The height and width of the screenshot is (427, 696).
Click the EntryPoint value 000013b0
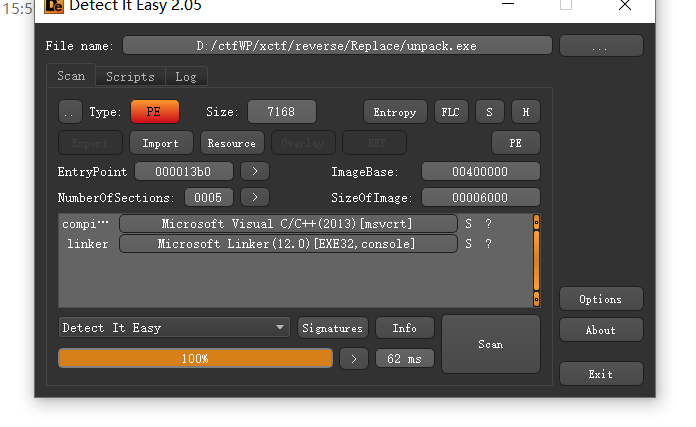click(183, 172)
